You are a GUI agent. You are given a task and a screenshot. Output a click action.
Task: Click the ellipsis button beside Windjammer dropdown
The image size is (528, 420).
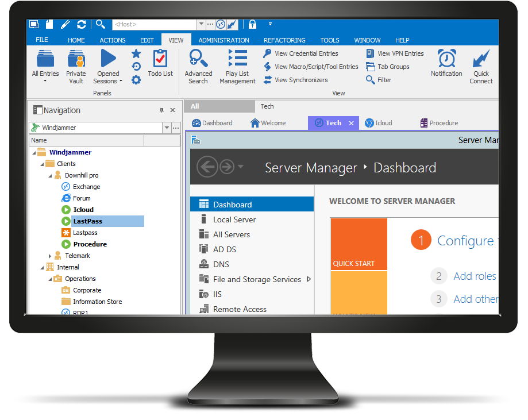tap(176, 128)
